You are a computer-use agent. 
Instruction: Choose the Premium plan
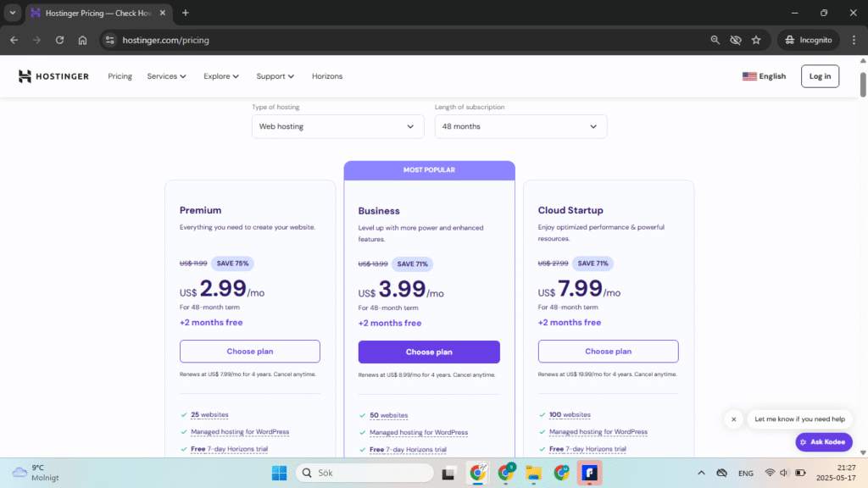tap(250, 352)
